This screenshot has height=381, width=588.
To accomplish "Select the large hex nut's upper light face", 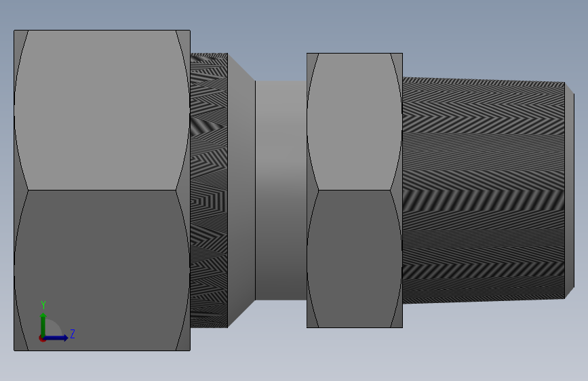I will coord(102,111).
